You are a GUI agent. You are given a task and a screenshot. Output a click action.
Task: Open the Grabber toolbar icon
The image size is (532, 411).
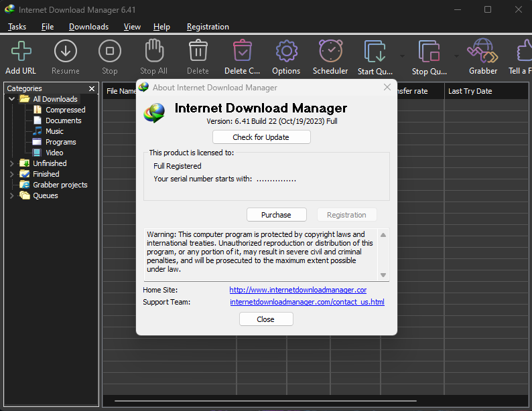(483, 51)
